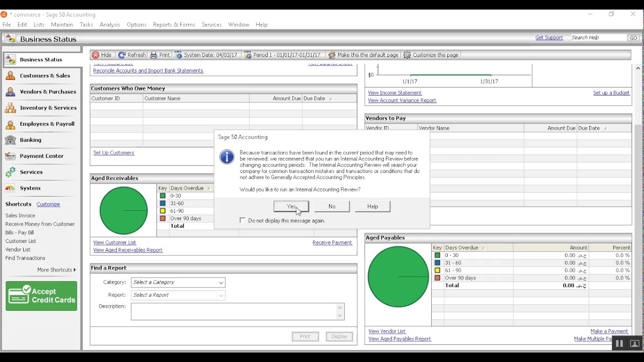Viewport: 644px width, 362px height.
Task: Click the Help button in dialog
Action: coord(373,206)
